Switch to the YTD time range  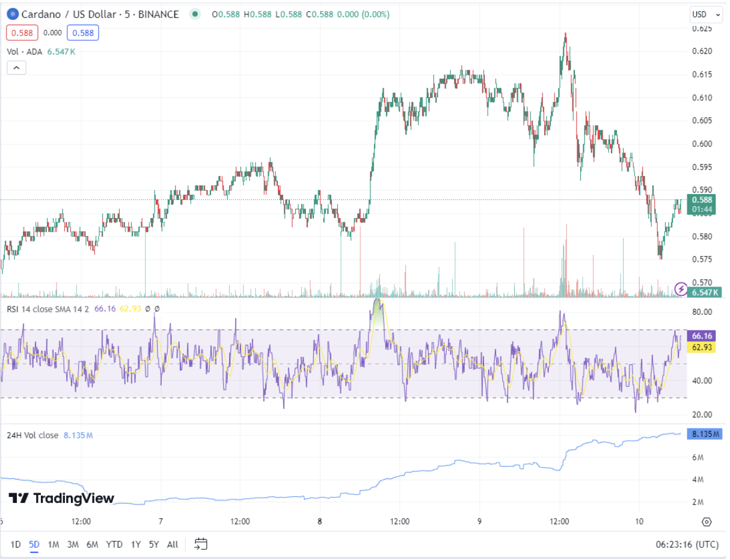(x=114, y=544)
